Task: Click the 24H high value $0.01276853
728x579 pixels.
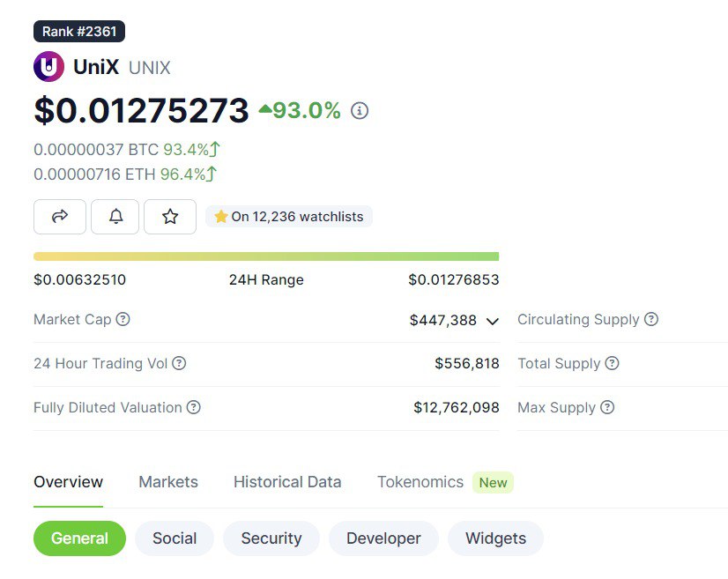Action: 454,279
